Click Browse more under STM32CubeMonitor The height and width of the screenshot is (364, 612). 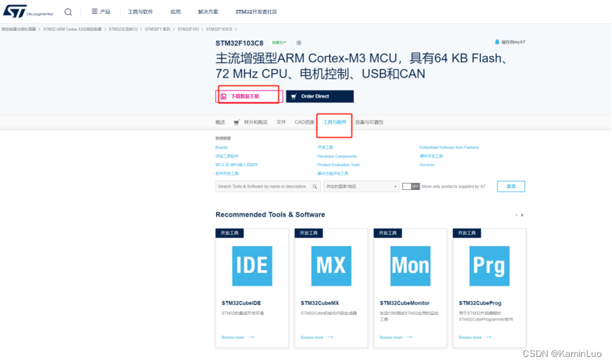click(396, 337)
